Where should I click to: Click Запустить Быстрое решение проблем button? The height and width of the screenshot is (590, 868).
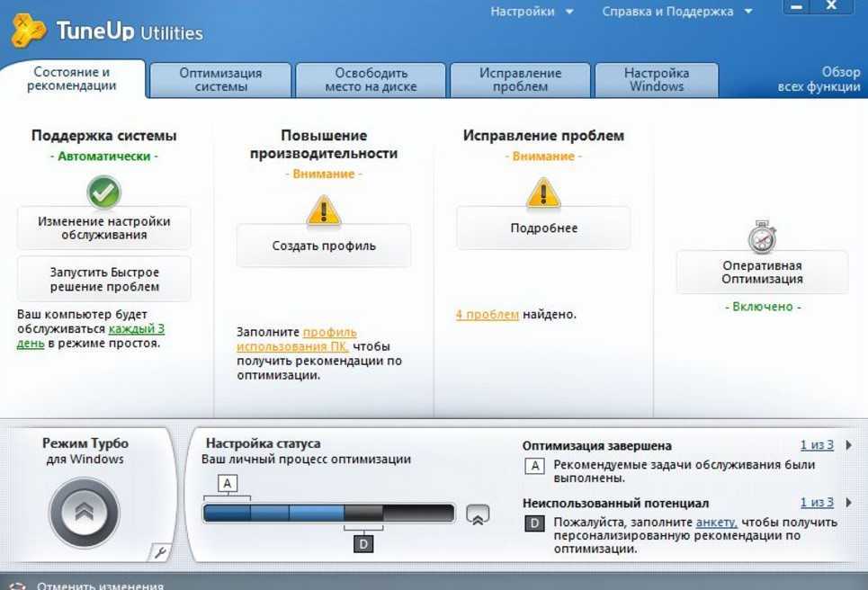(104, 280)
